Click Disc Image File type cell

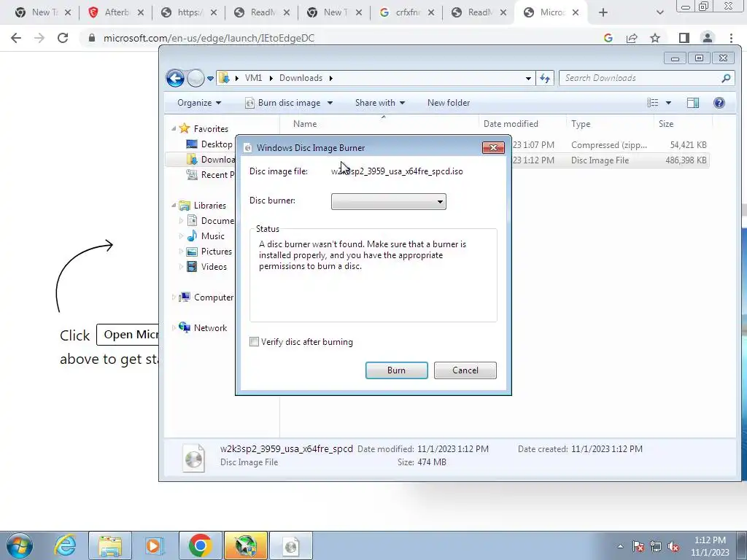coord(600,160)
